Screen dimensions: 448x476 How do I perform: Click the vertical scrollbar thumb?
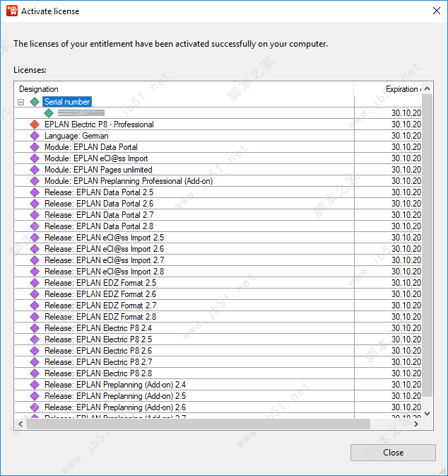coord(427,245)
